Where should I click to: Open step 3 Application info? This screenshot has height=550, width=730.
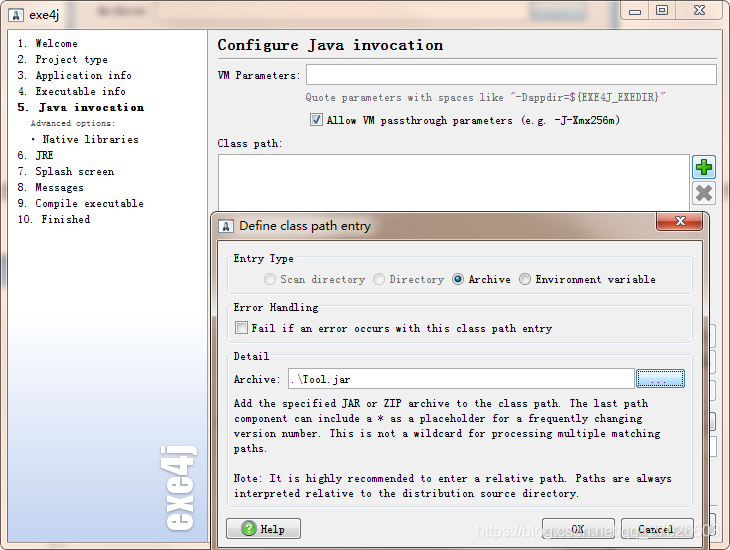click(74, 75)
